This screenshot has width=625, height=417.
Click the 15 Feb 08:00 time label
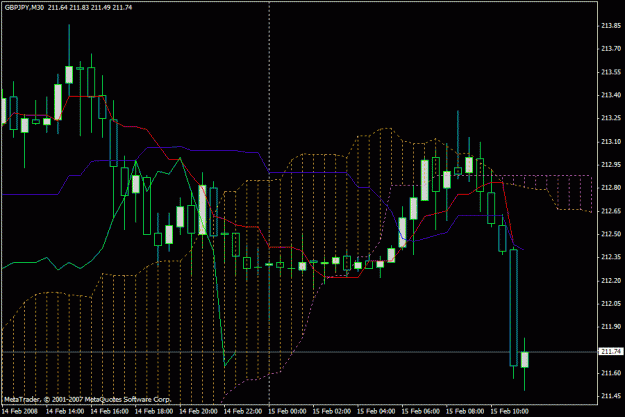point(465,411)
